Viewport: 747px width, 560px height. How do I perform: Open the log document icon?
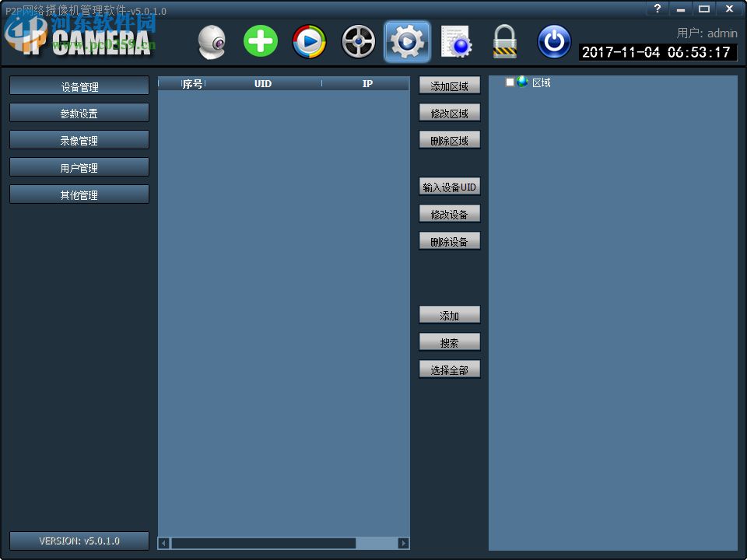456,42
